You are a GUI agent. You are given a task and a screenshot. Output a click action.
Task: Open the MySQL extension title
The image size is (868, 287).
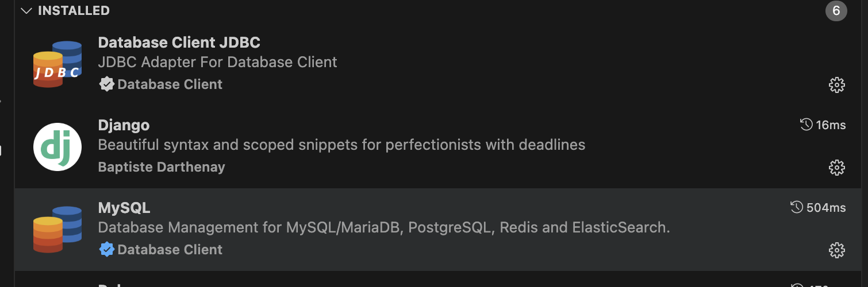pyautogui.click(x=124, y=208)
